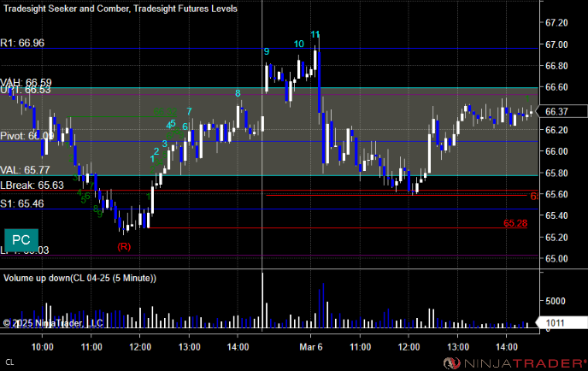The height and width of the screenshot is (371, 588).
Task: Click the green 66.32 line label
Action: pyautogui.click(x=165, y=112)
